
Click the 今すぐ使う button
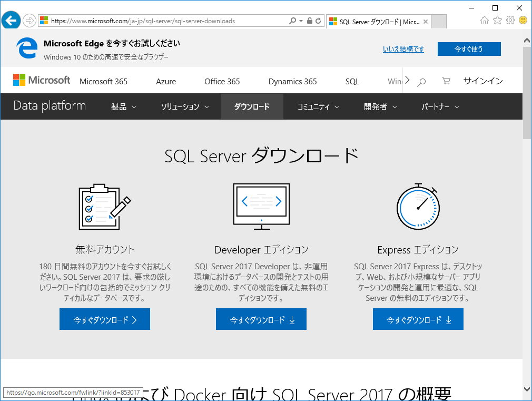pos(469,49)
